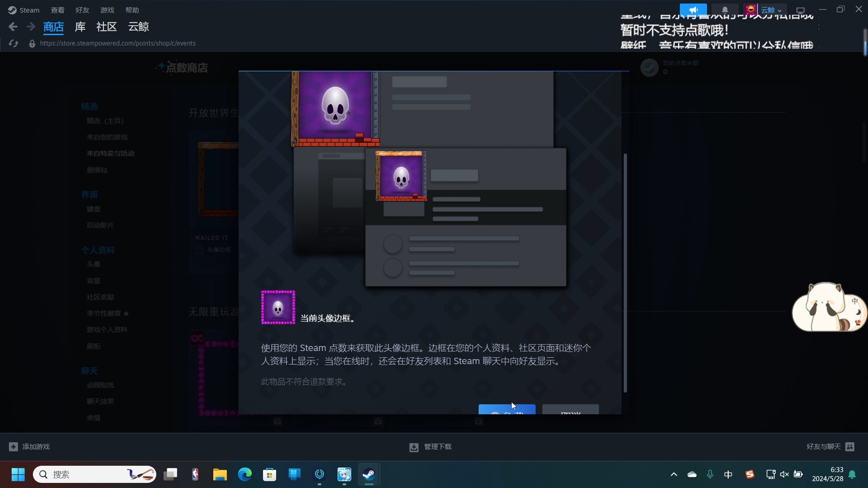Viewport: 868px width, 488px height.
Task: Reload the current store page
Action: pyautogui.click(x=13, y=43)
